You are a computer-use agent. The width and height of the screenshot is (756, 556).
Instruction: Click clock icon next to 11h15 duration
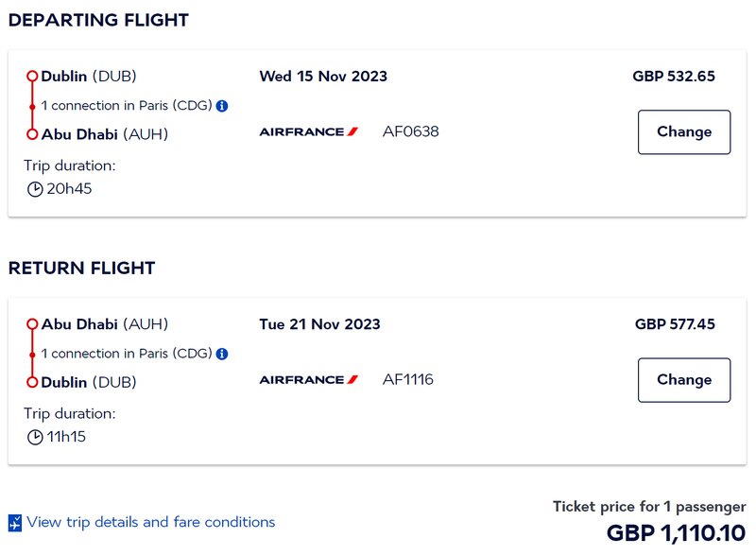tap(35, 437)
